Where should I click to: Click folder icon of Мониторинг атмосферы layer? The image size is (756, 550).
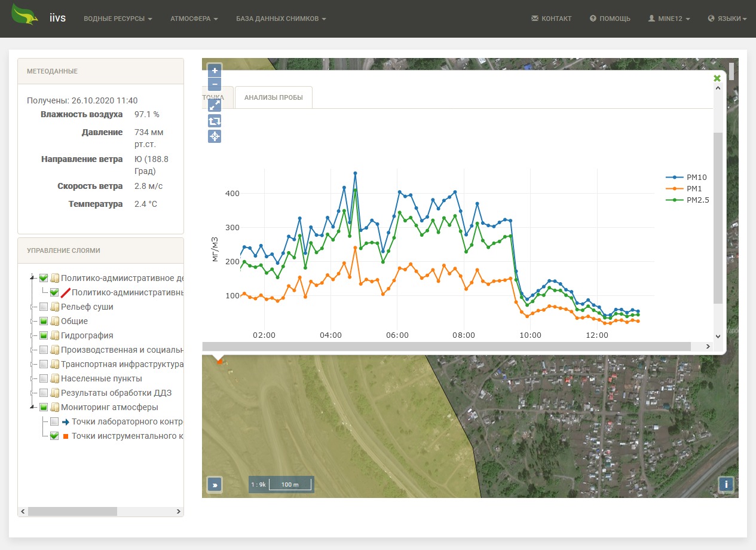click(x=55, y=407)
